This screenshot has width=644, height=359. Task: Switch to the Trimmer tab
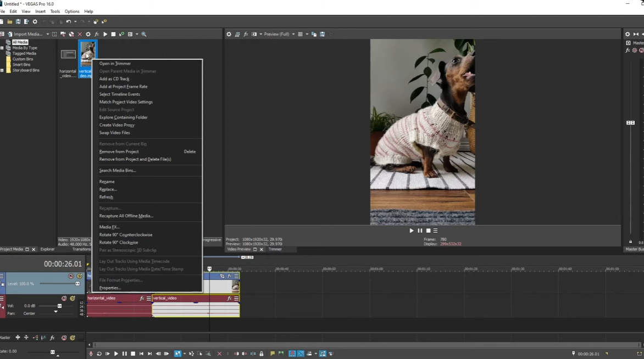(x=275, y=249)
